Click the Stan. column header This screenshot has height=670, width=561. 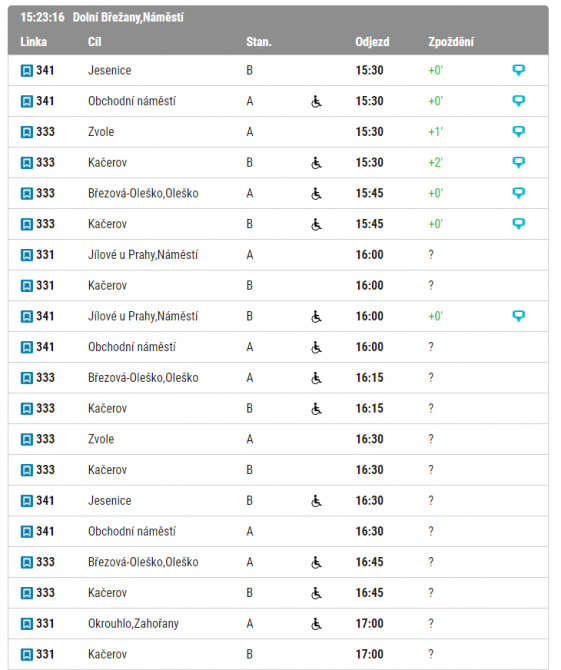[258, 42]
